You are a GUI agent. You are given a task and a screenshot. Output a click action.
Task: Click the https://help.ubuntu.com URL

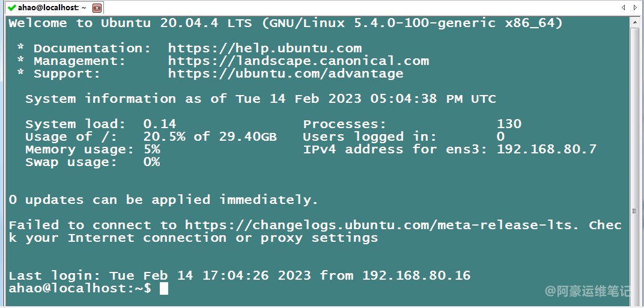point(264,48)
